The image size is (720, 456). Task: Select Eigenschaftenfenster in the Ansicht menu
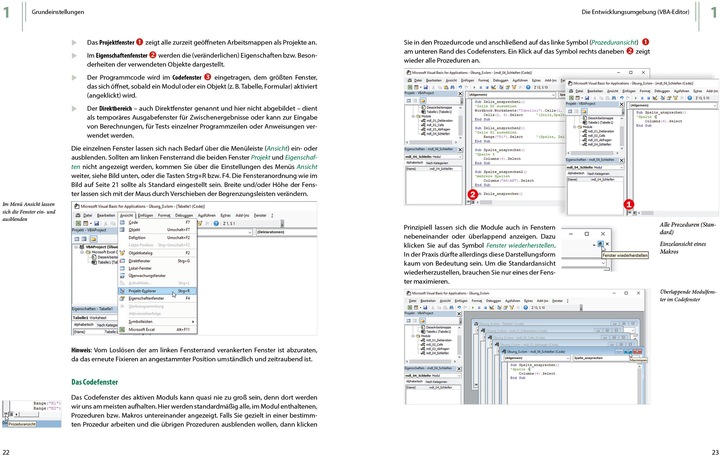158,298
